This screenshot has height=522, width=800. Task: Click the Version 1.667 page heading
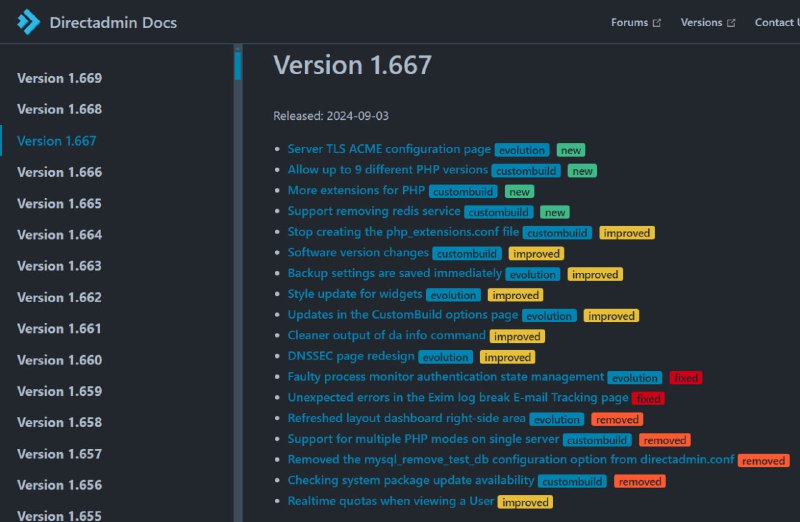coord(353,65)
